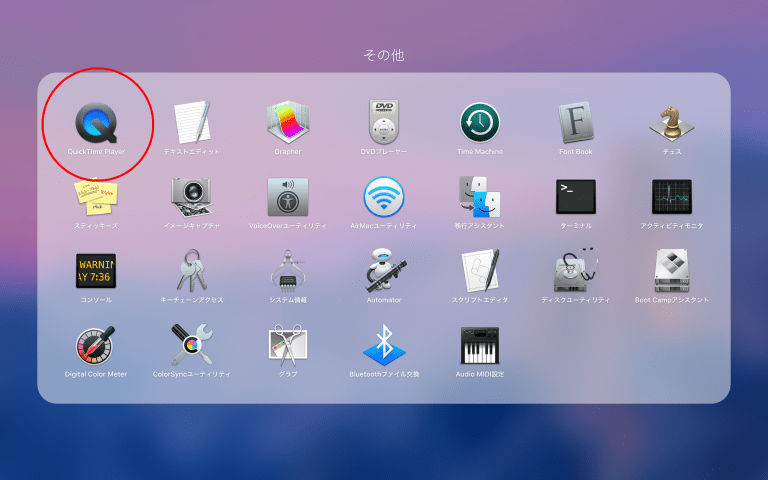Open ColorSyncユーティリティ
Screen dimensions: 768x480
point(192,345)
